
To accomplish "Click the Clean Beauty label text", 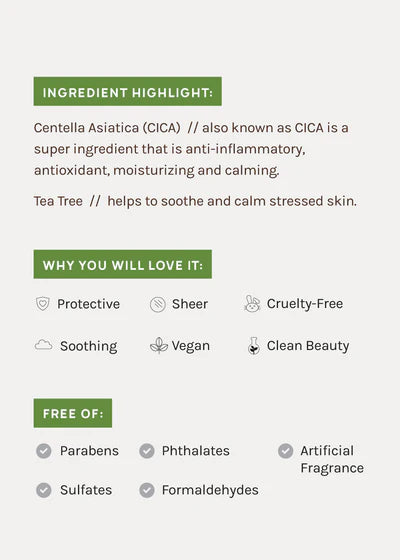I will tap(308, 346).
